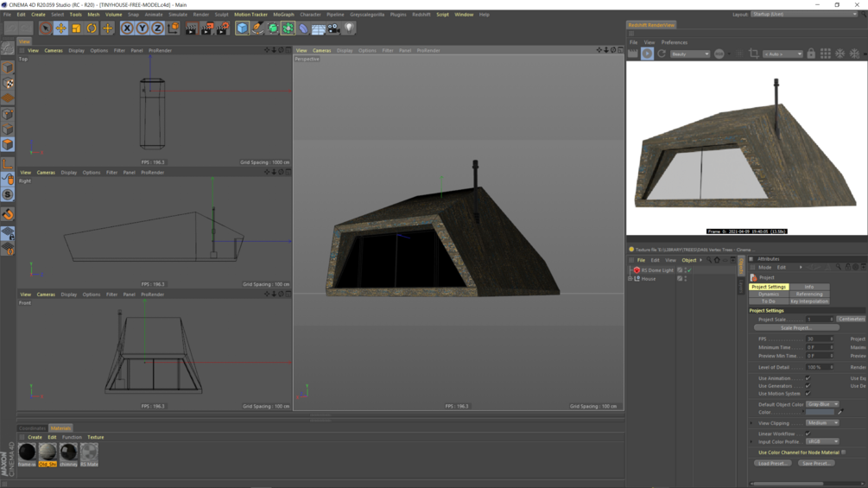Click Redshift refresh render icon
The width and height of the screenshot is (868, 488).
662,54
